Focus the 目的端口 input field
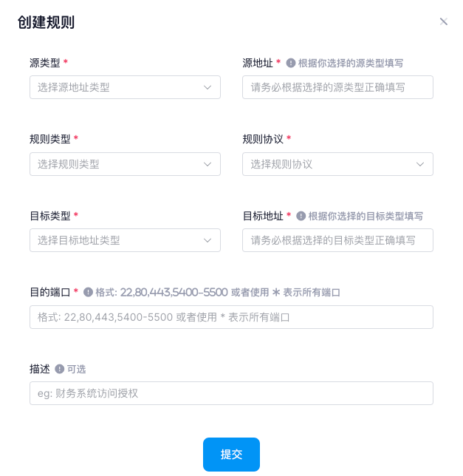 coord(231,317)
